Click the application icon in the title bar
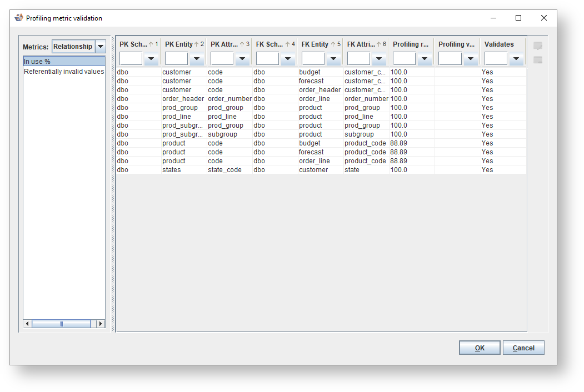Screen dimensions: 584x392 (x=19, y=18)
